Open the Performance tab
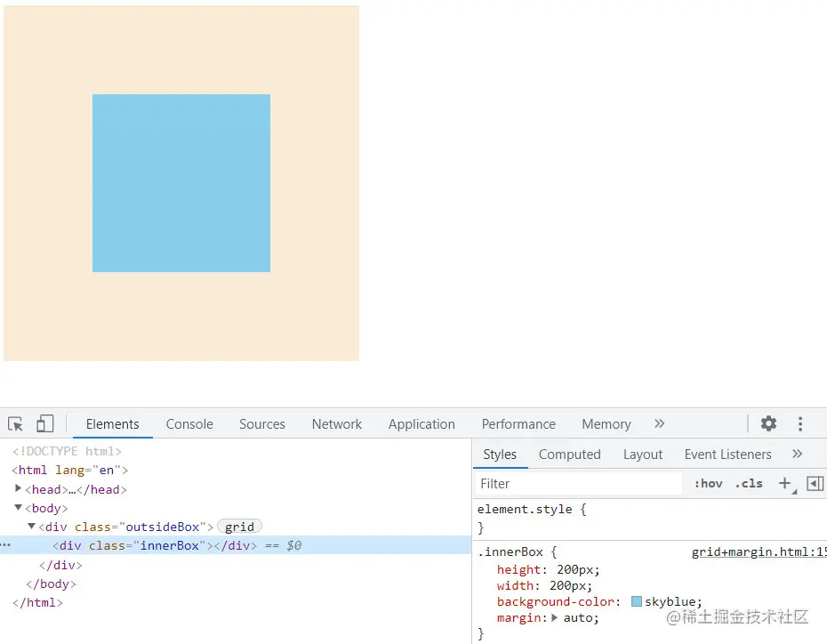Viewport: 827px width, 644px height. coord(518,424)
